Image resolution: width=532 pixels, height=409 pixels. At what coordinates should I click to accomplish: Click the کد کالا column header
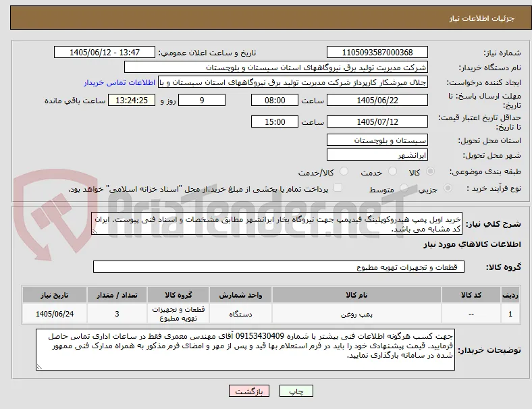[x=471, y=295]
